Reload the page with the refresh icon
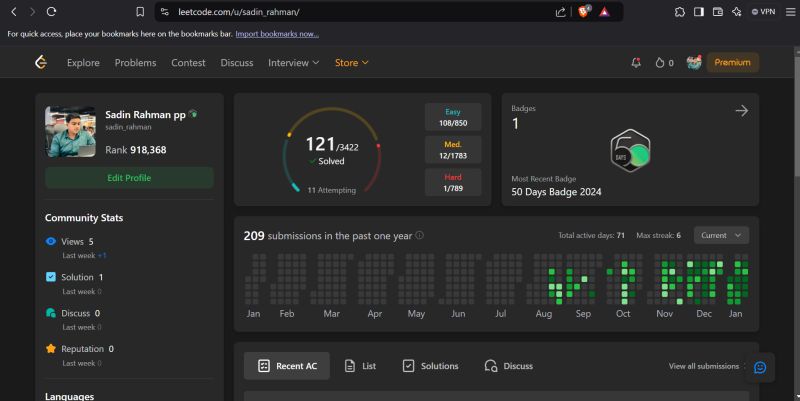The width and height of the screenshot is (800, 401). (x=51, y=12)
